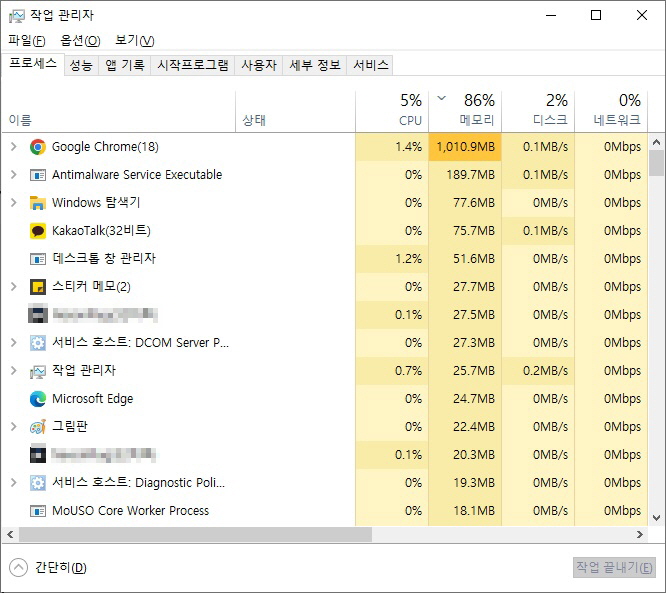Expand the 스티커 메모(2) process group

point(14,287)
